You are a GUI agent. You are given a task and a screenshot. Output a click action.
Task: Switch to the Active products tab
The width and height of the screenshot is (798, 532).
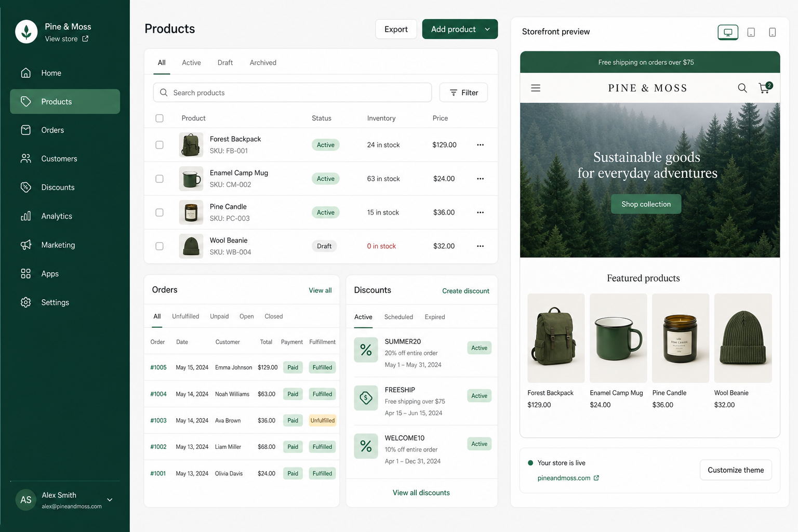[x=191, y=62]
